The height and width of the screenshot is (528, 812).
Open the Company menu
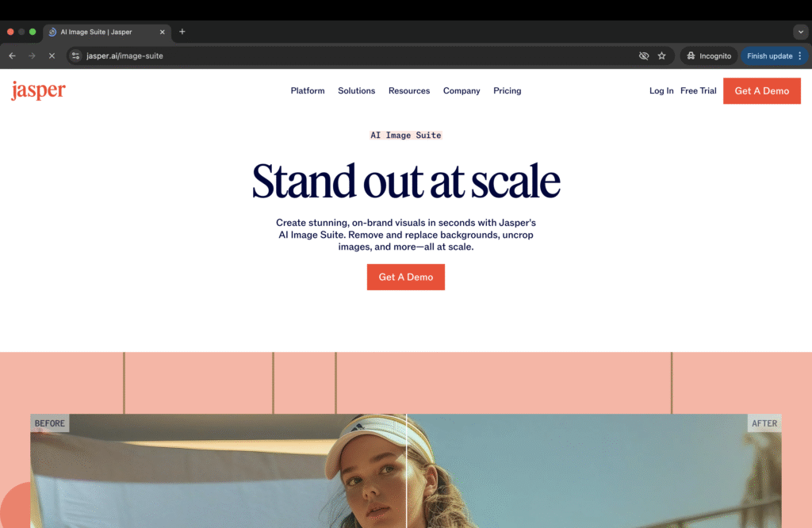(462, 91)
